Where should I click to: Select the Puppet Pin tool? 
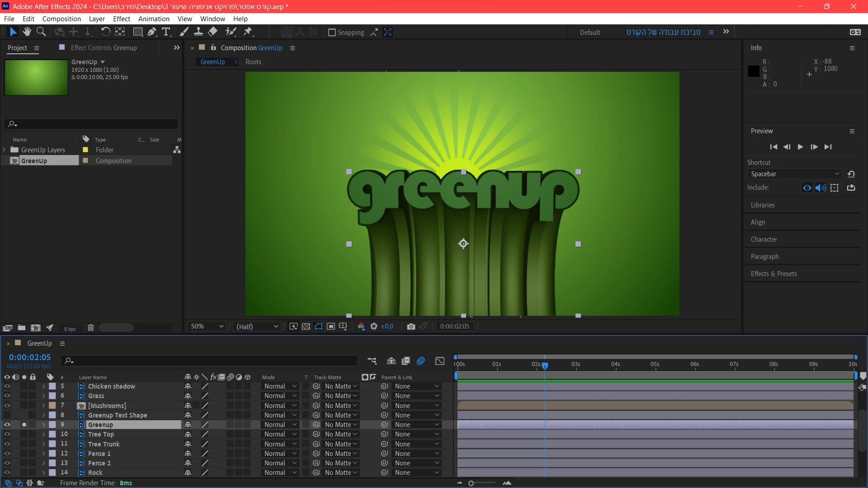point(248,32)
